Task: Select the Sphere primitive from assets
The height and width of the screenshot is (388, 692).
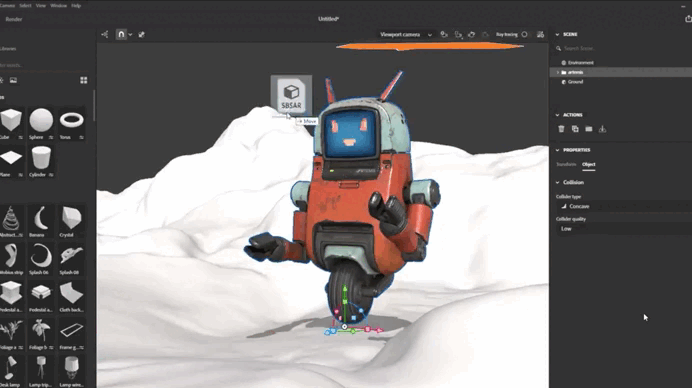Action: tap(41, 124)
